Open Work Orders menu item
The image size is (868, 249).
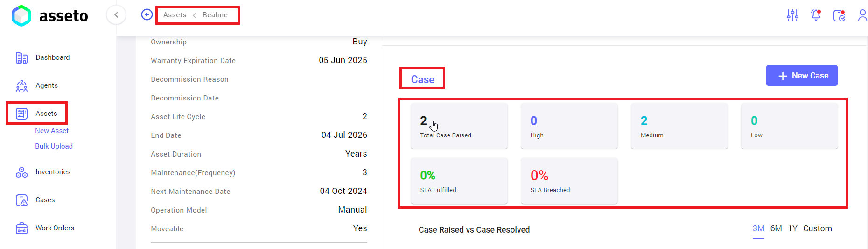click(x=55, y=228)
